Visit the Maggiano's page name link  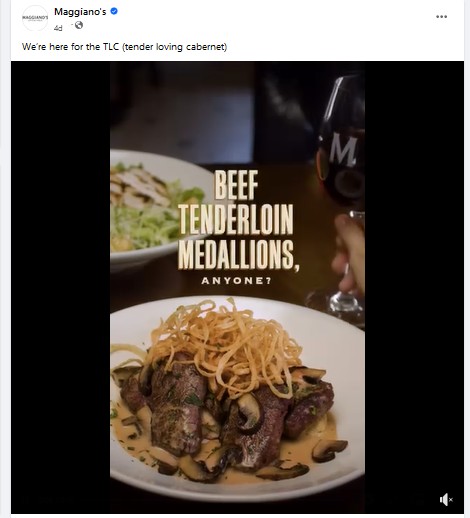(x=80, y=12)
